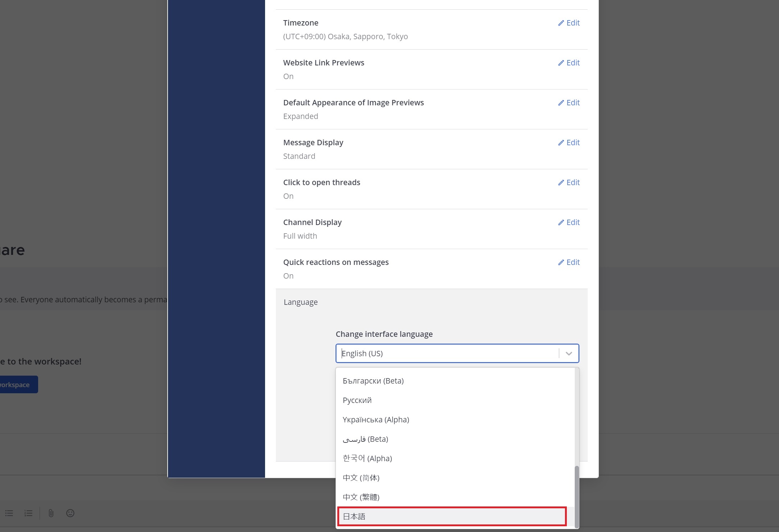Edit the Channel Display setting
779x532 pixels.
(x=569, y=223)
